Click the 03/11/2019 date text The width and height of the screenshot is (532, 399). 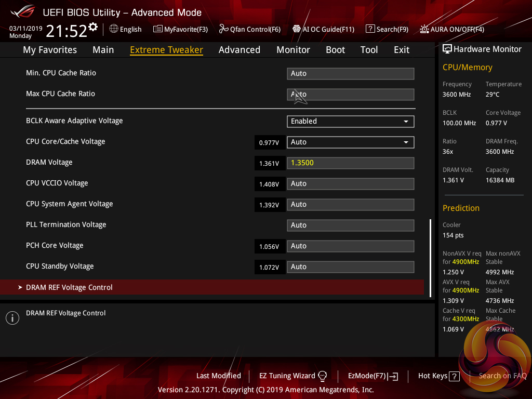coord(26,29)
